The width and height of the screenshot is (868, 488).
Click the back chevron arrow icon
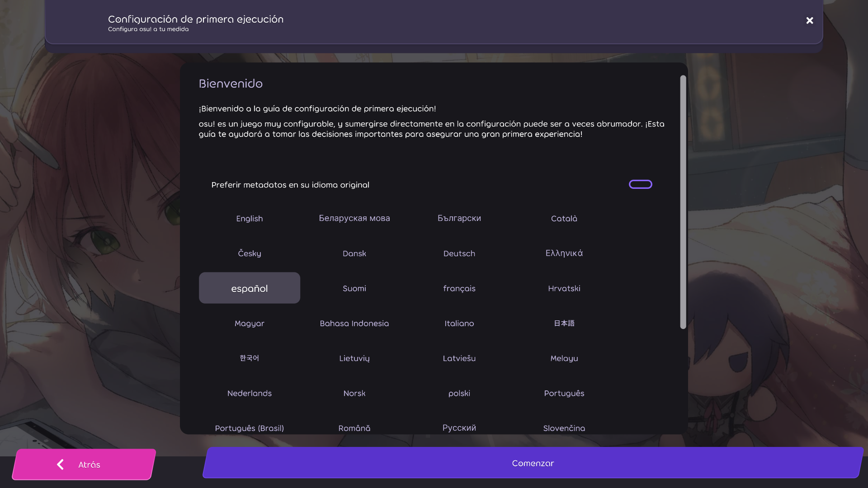(x=60, y=465)
